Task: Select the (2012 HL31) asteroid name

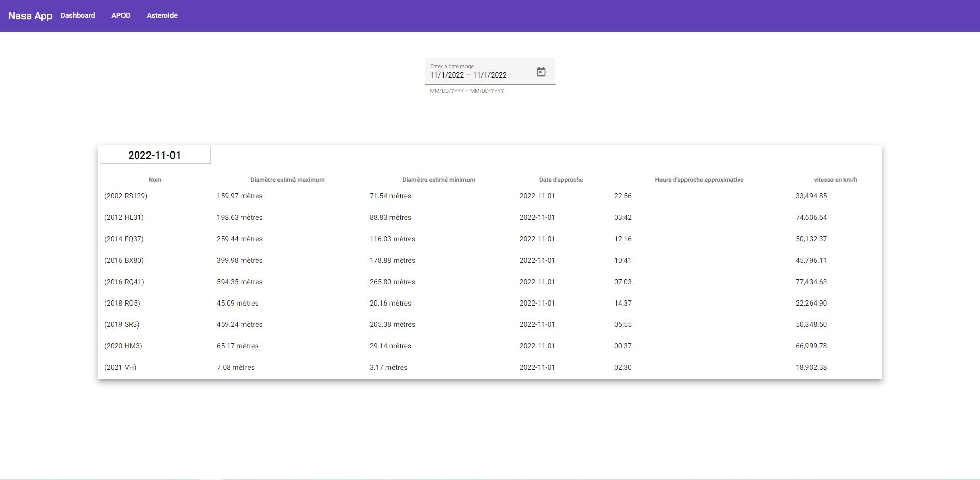Action: click(x=124, y=217)
